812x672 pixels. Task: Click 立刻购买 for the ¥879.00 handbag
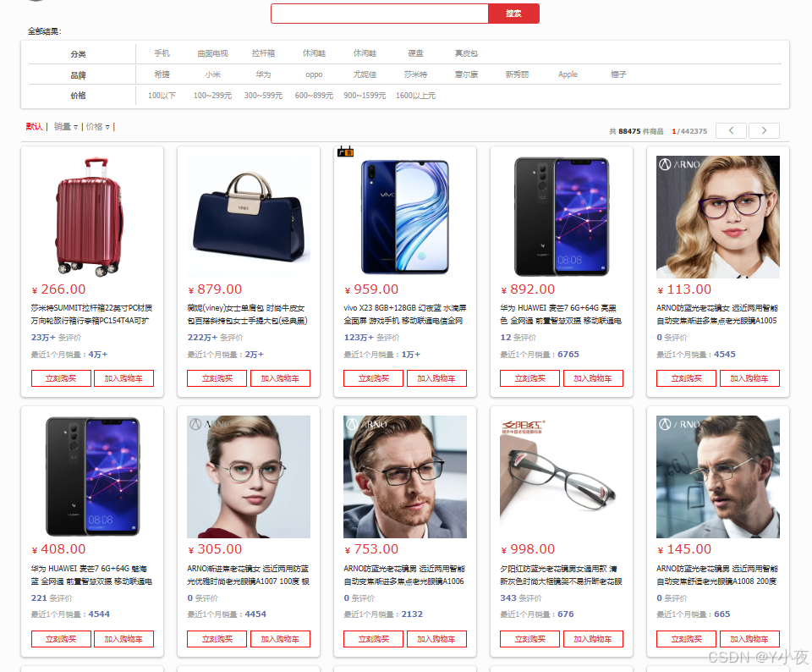(x=217, y=378)
